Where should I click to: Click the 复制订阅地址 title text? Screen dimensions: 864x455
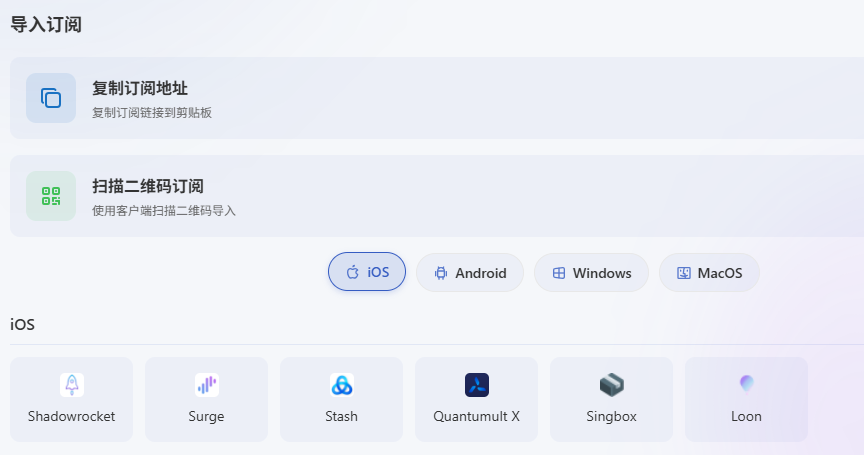pyautogui.click(x=140, y=88)
